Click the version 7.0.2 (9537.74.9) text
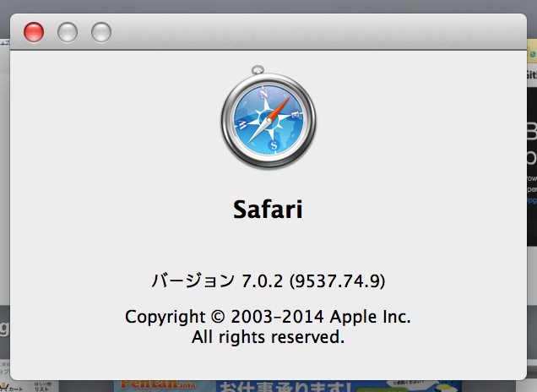 coord(268,281)
